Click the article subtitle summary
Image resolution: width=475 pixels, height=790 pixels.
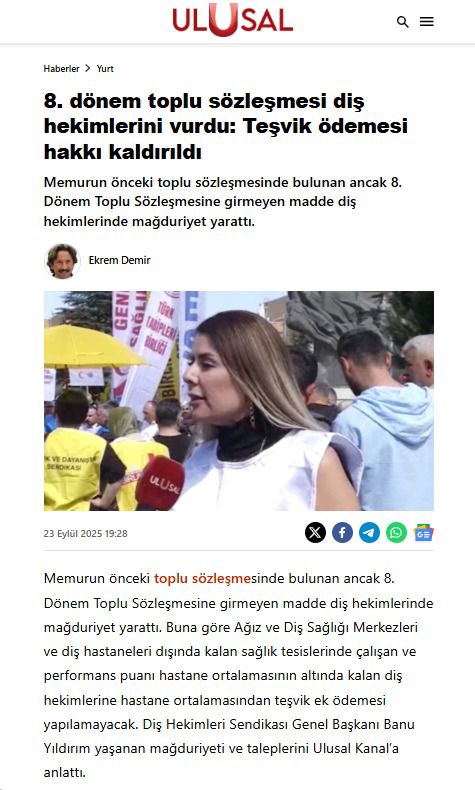[x=223, y=202]
